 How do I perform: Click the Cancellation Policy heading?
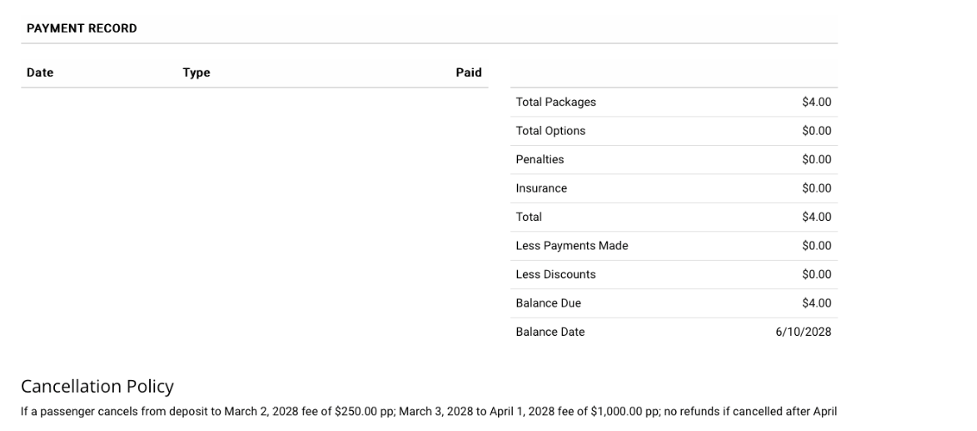pos(97,387)
